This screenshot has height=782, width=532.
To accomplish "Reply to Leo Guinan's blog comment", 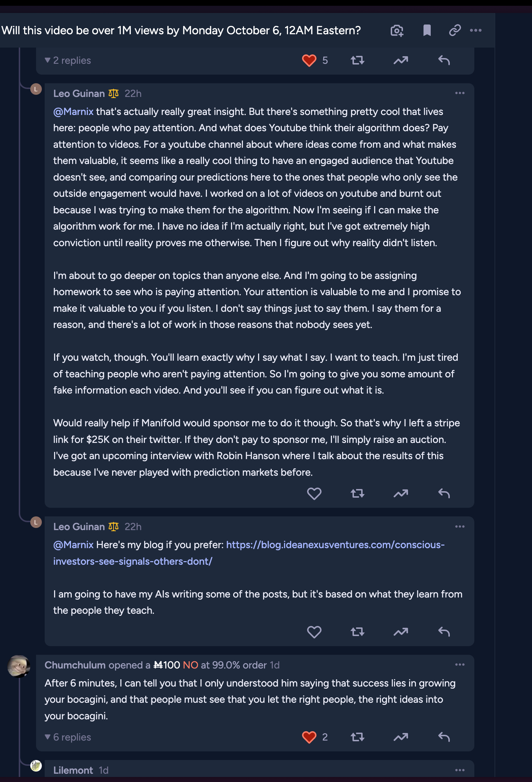I will pyautogui.click(x=444, y=632).
